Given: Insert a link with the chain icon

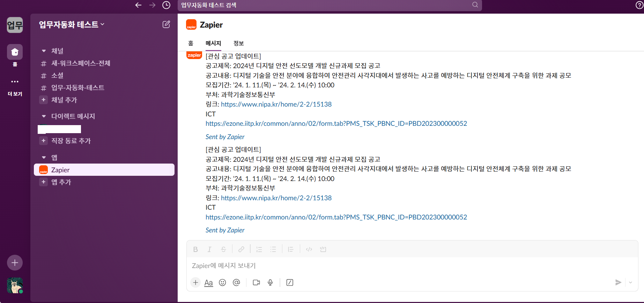Looking at the screenshot, I should click(241, 249).
